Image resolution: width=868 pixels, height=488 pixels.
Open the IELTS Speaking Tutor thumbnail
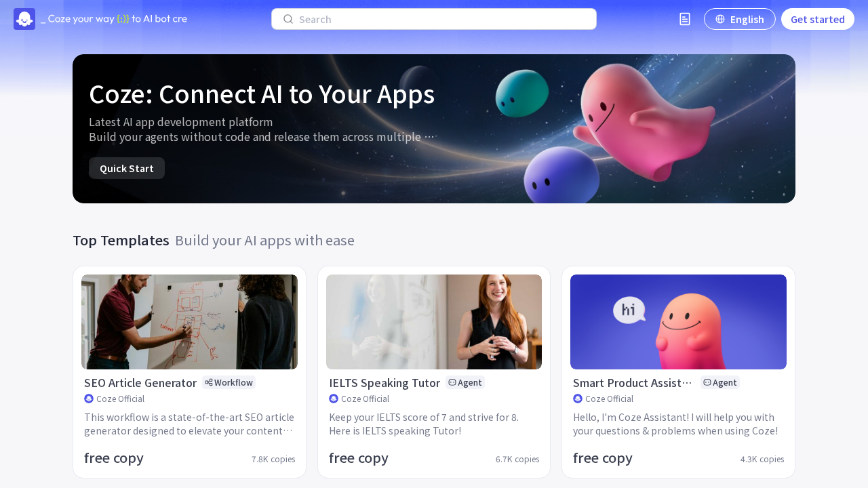434,322
